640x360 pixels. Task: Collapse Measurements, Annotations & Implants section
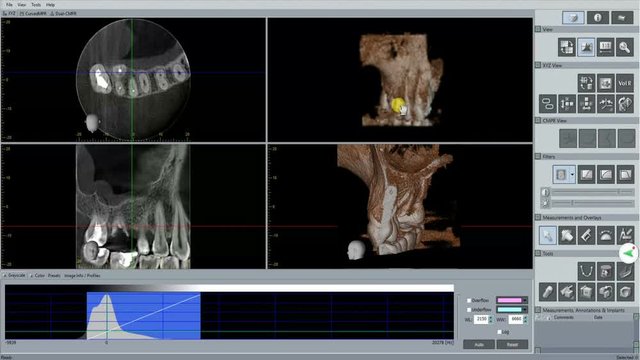(x=538, y=310)
